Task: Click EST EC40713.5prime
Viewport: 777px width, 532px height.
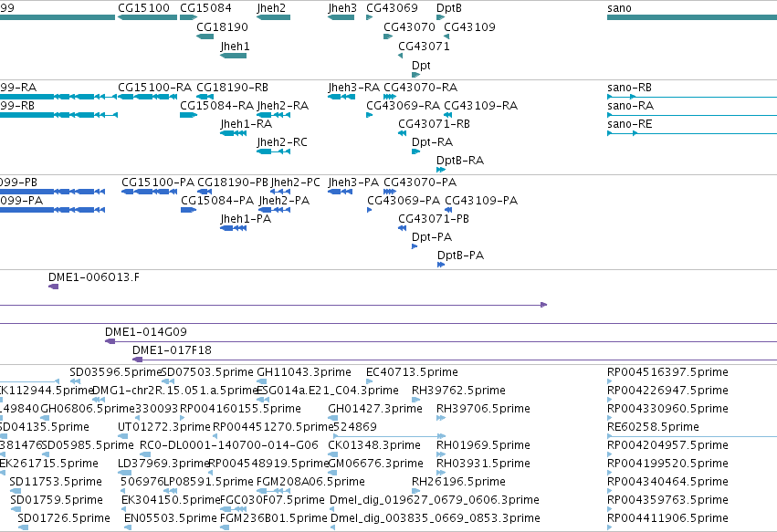Action: (412, 372)
